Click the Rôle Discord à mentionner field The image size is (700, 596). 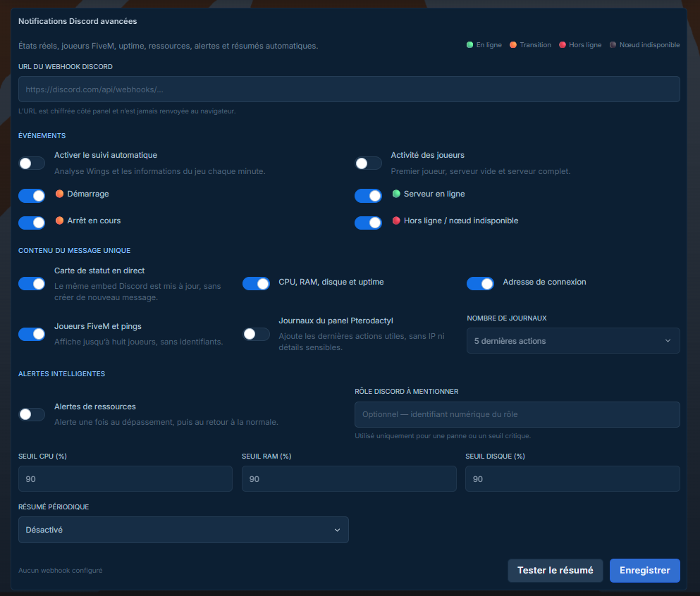517,414
